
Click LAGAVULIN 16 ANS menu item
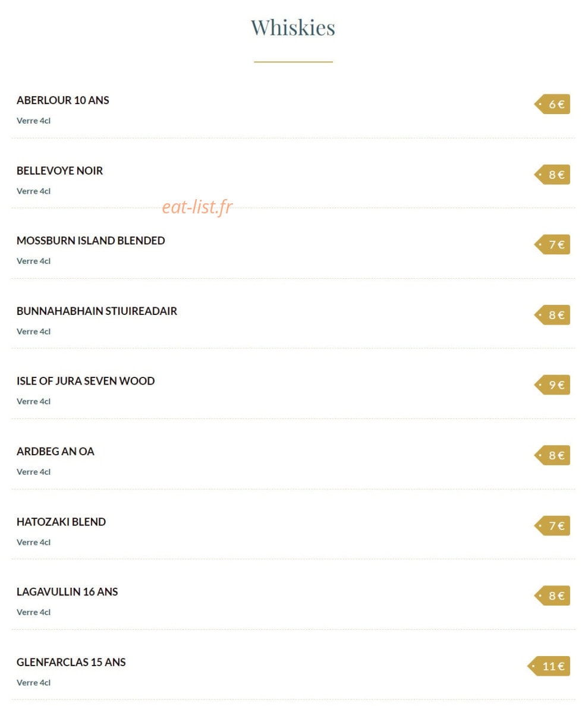pos(67,592)
